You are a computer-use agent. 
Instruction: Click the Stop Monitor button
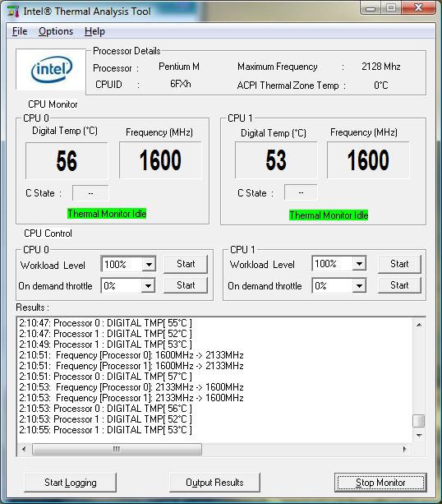pyautogui.click(x=380, y=483)
